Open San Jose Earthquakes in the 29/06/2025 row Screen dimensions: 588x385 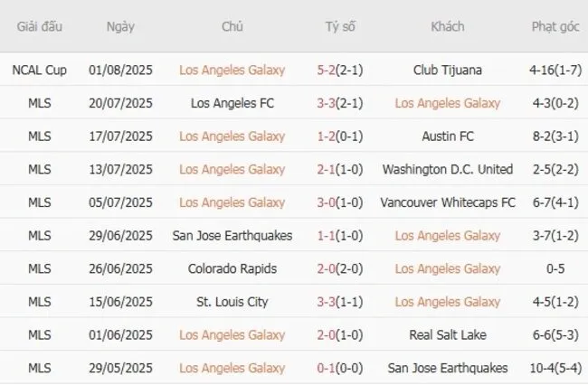click(232, 236)
